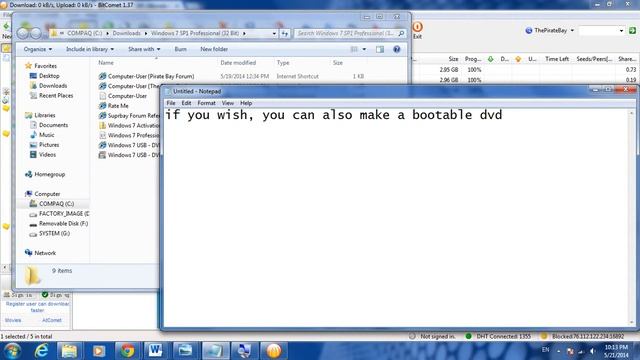Click BitComet Exit toolbar icon

click(x=417, y=30)
